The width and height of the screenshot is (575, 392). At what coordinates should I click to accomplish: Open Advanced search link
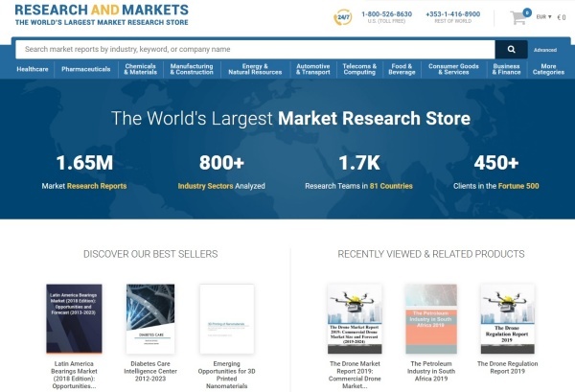545,50
